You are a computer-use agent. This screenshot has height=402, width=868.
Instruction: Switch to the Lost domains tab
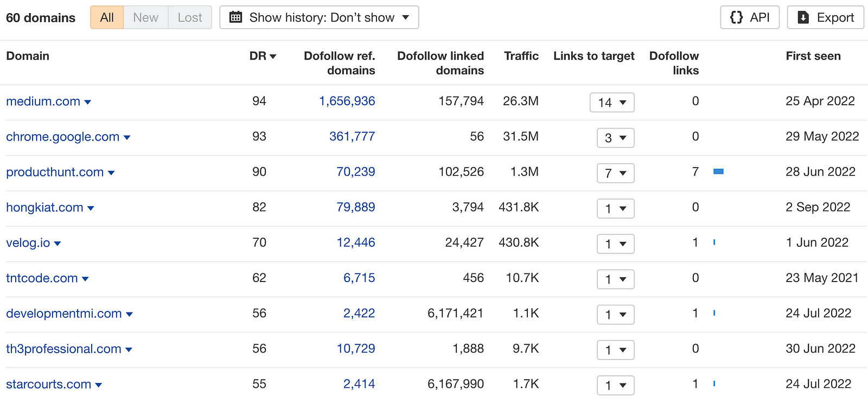tap(190, 17)
